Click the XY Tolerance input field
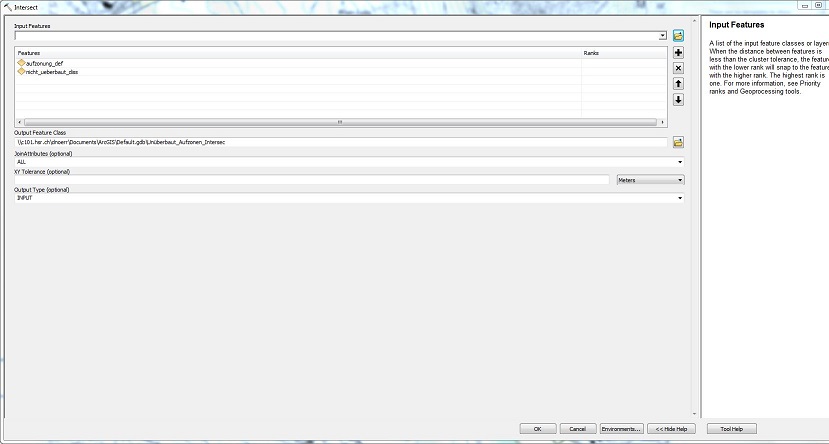The width and height of the screenshot is (829, 444). [x=312, y=180]
